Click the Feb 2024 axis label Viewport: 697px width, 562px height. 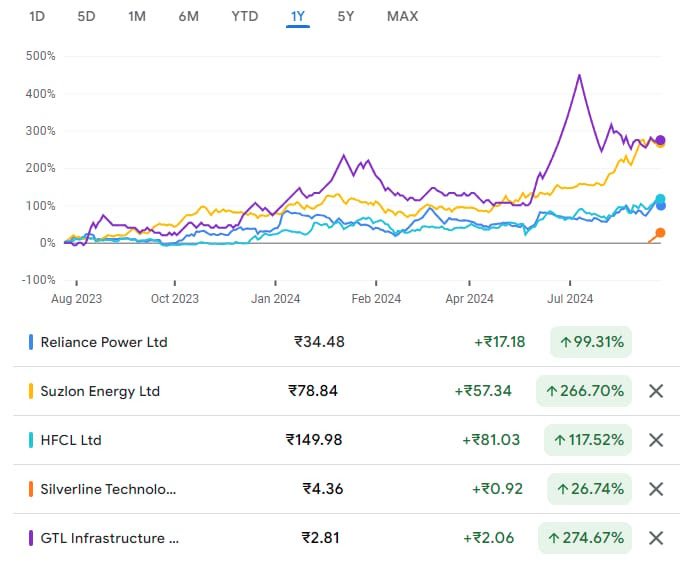(376, 298)
